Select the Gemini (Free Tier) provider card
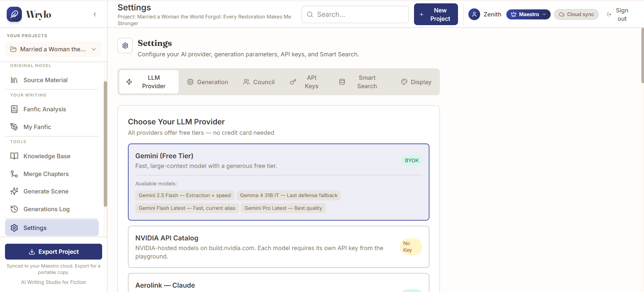The image size is (644, 292). (x=278, y=182)
